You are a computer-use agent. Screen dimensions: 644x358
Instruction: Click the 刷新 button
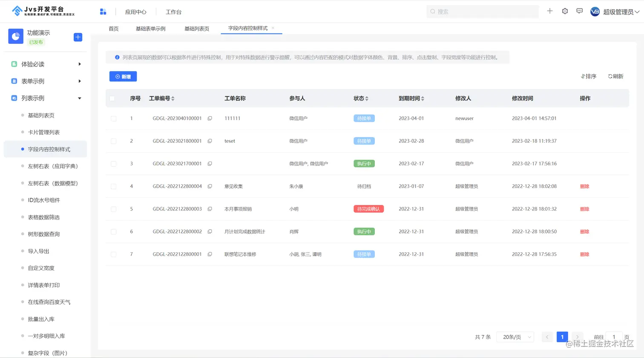coord(616,76)
